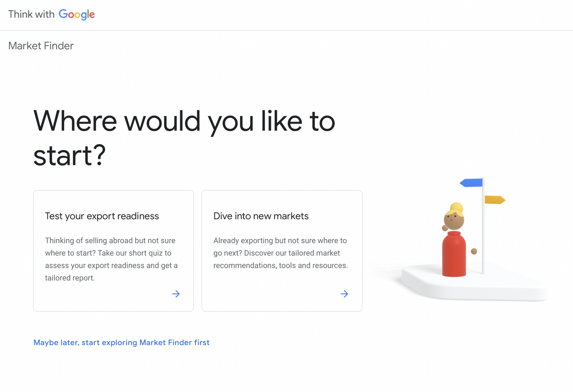Click the arrow in new markets card
Viewport: 573px width, 392px height.
(x=344, y=294)
